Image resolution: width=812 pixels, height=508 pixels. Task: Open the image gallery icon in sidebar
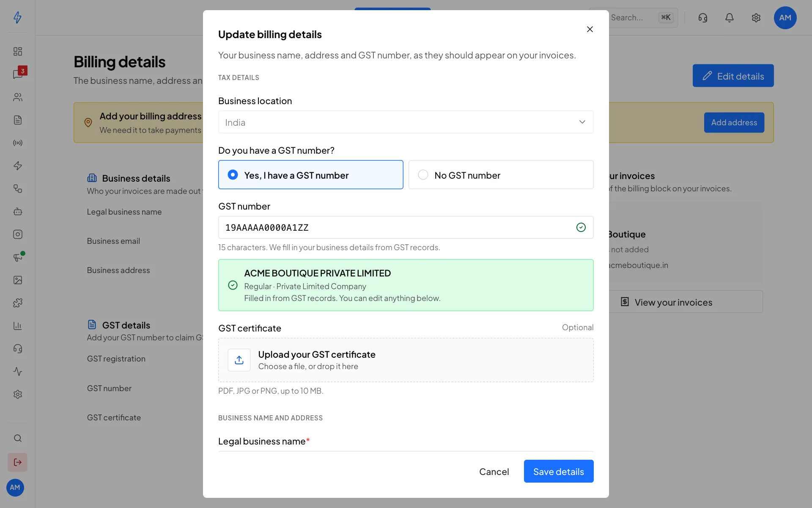point(17,280)
